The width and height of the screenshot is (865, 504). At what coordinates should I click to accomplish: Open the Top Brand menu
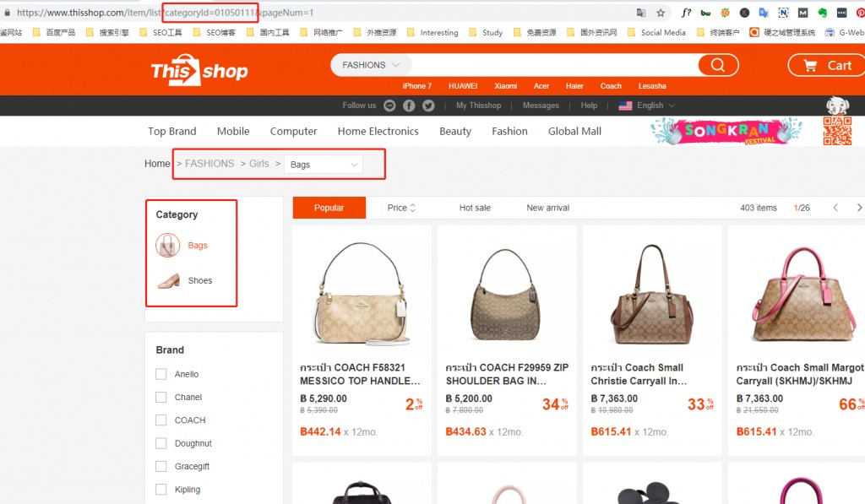[x=172, y=131]
